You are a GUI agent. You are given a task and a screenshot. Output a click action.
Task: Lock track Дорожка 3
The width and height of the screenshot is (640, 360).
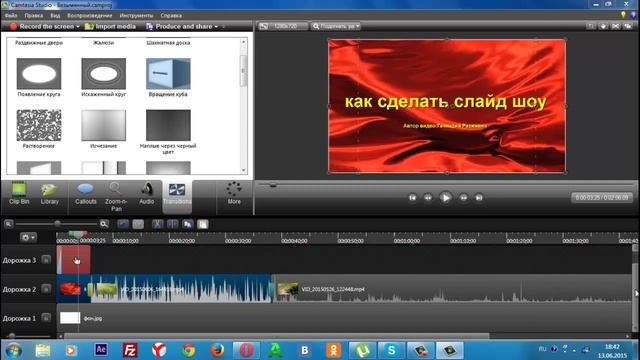click(46, 260)
